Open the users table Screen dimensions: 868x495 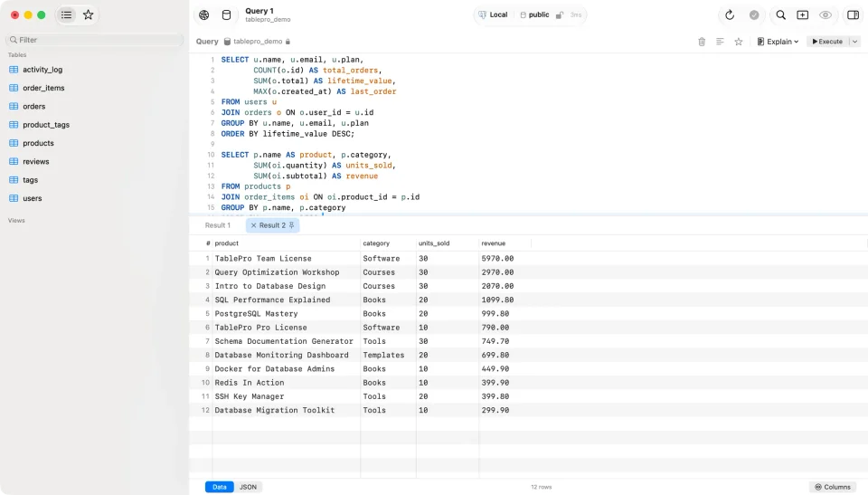pos(33,198)
